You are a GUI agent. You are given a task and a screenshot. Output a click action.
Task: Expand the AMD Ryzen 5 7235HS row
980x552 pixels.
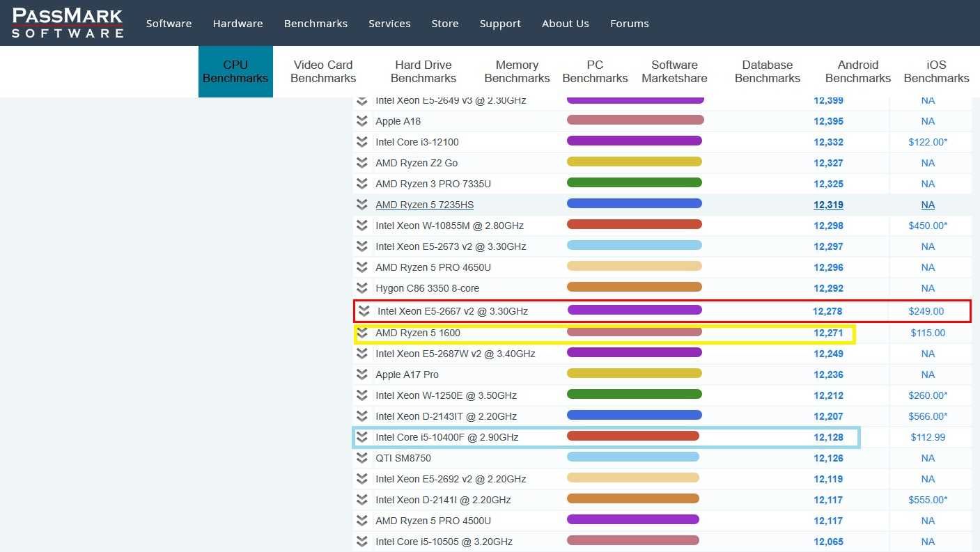[x=361, y=205]
